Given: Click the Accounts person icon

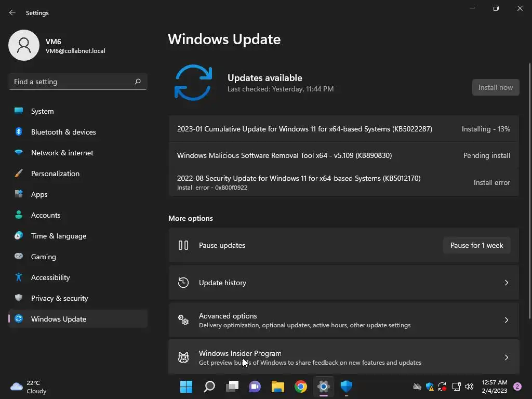Looking at the screenshot, I should tap(19, 215).
